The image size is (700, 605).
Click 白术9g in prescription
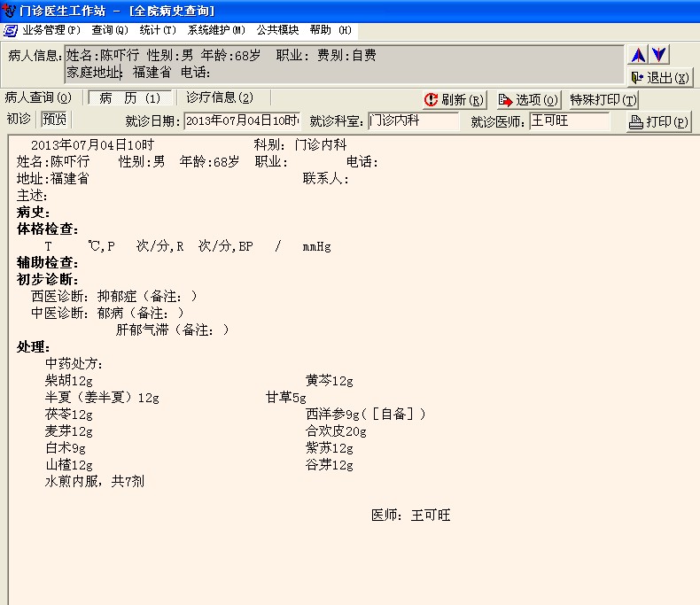click(x=66, y=447)
